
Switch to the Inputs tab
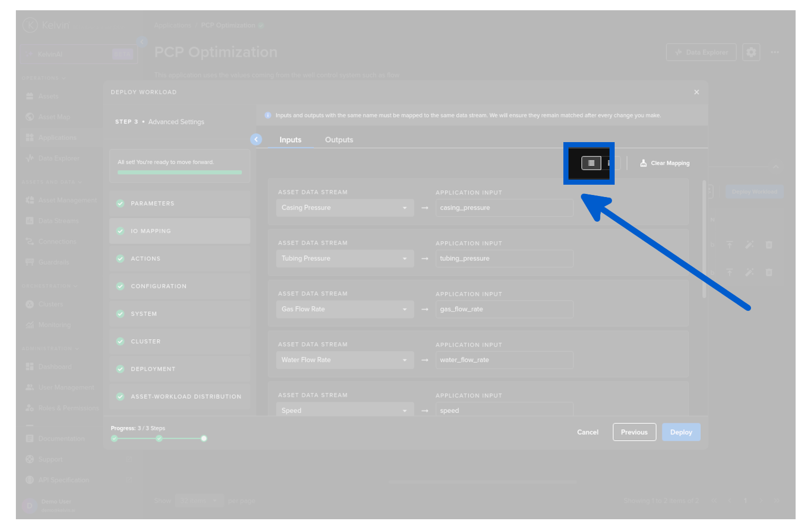290,140
